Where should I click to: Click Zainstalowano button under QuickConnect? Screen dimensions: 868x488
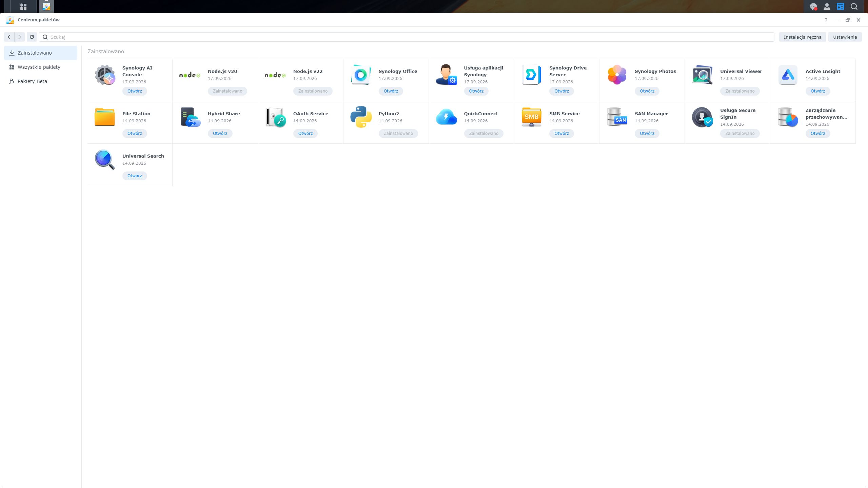coord(484,134)
